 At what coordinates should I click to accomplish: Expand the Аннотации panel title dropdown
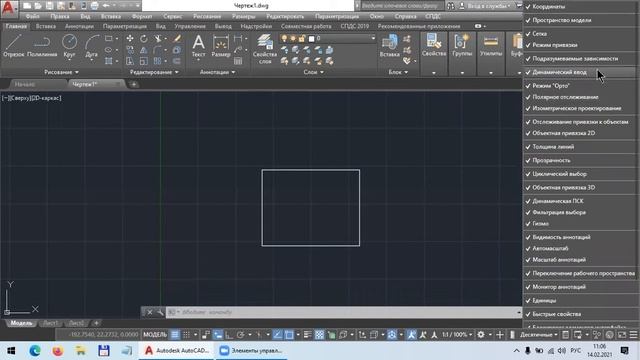217,72
